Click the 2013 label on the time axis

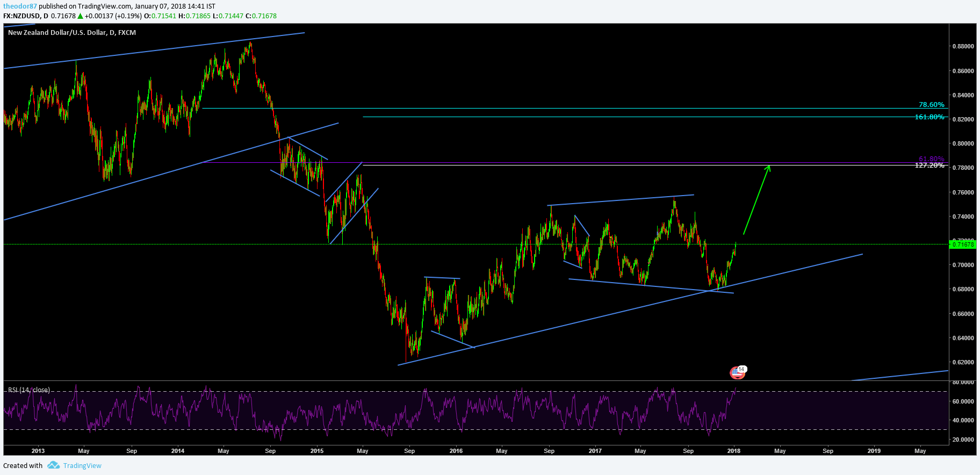click(38, 451)
